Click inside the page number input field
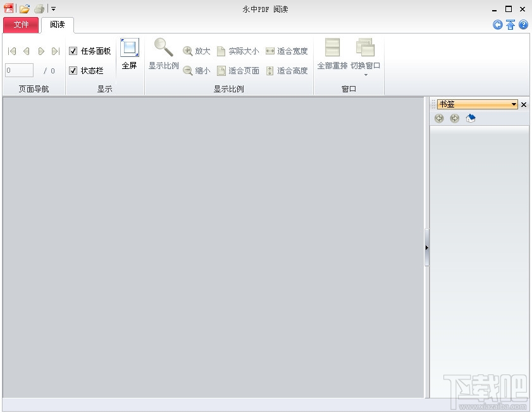Screen dimensions: 532x413 point(18,70)
